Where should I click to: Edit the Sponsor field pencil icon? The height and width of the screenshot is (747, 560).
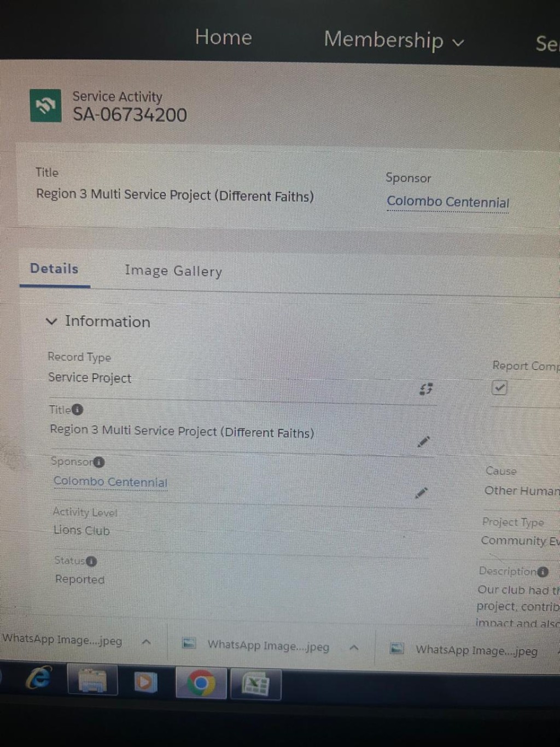coord(421,493)
